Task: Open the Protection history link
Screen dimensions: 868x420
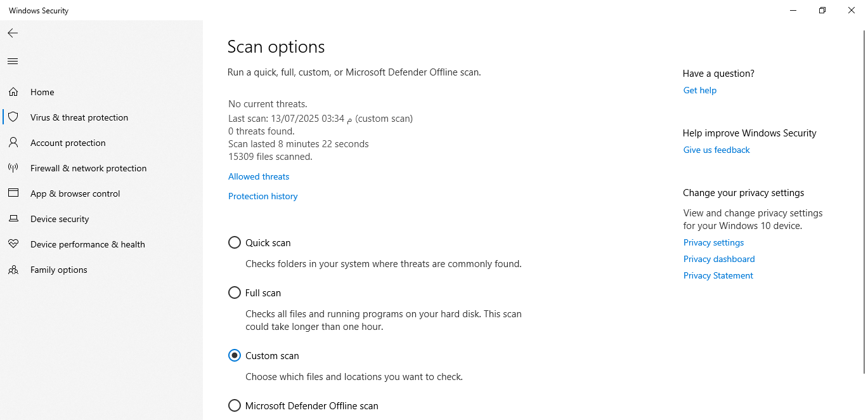Action: tap(262, 197)
